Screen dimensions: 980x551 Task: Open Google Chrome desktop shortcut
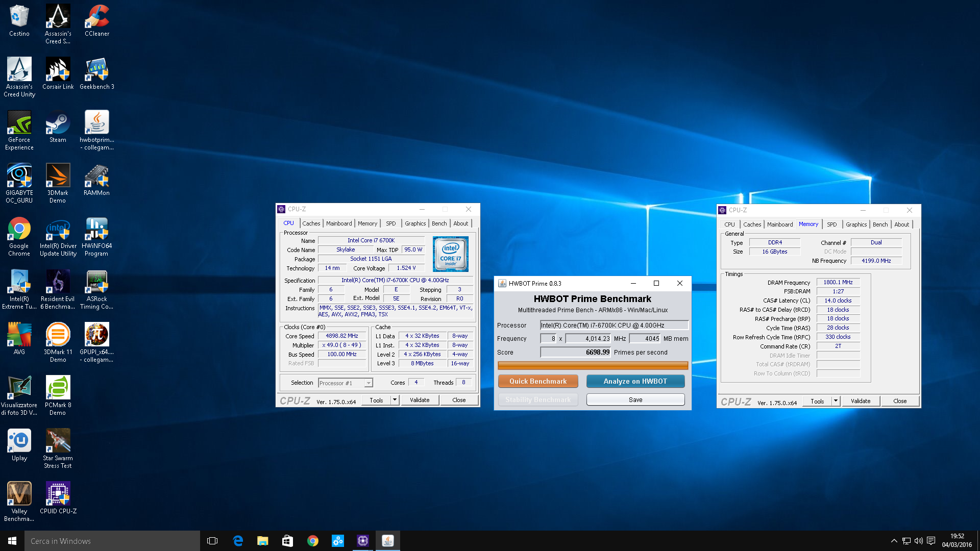pos(19,236)
